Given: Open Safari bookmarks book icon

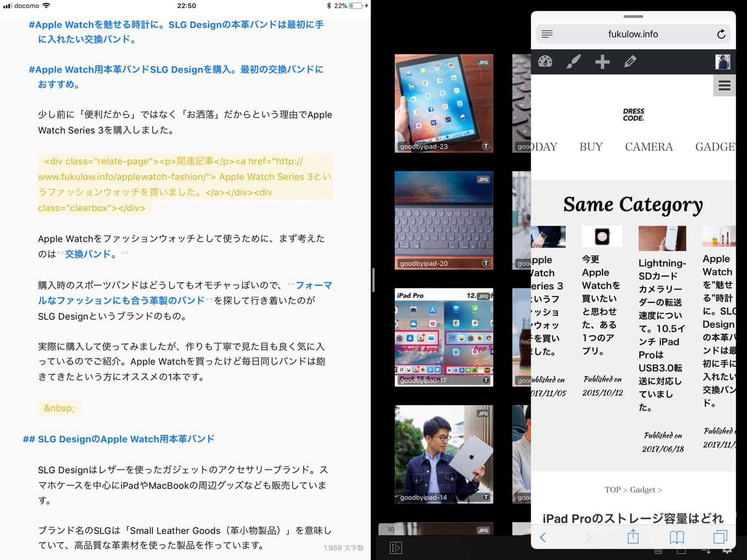Looking at the screenshot, I should [x=676, y=537].
